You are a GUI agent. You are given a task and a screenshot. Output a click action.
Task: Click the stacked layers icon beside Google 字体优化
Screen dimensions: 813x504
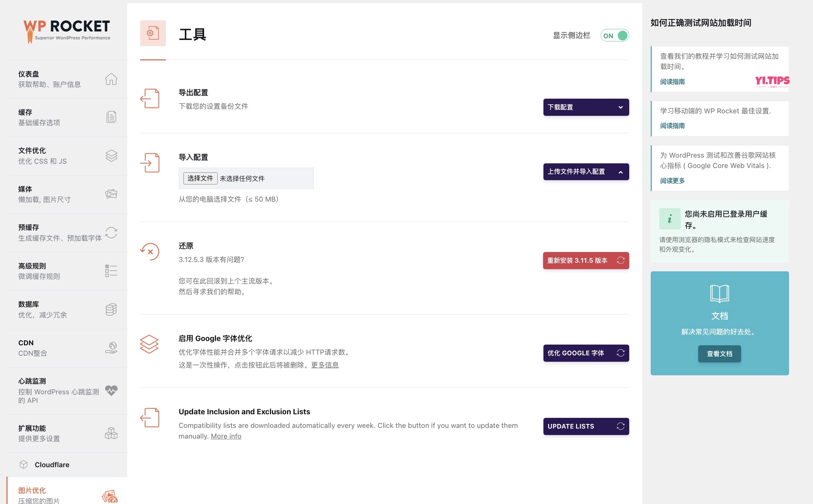[x=149, y=344]
